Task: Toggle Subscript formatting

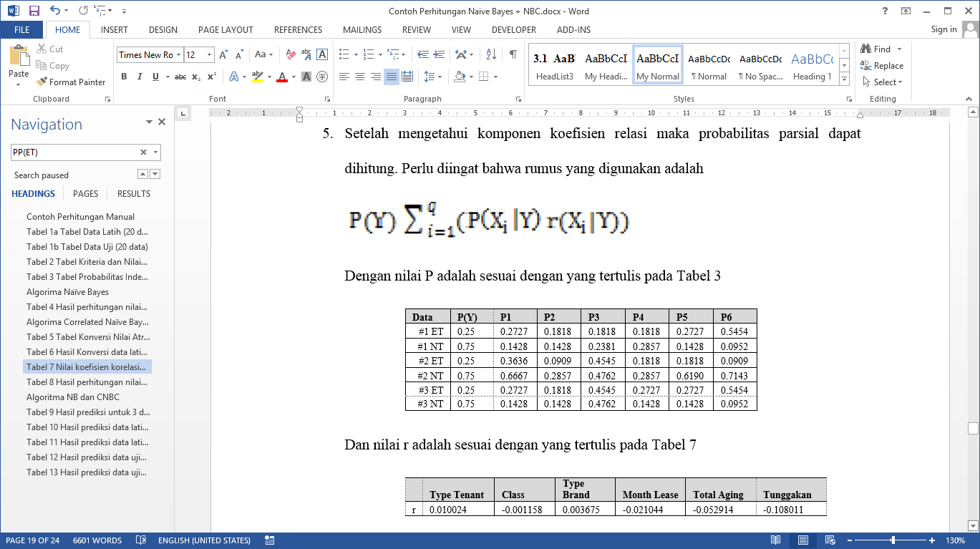Action: [x=196, y=77]
